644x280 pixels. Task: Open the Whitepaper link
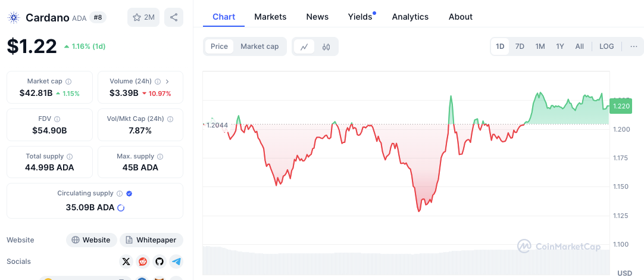(151, 240)
